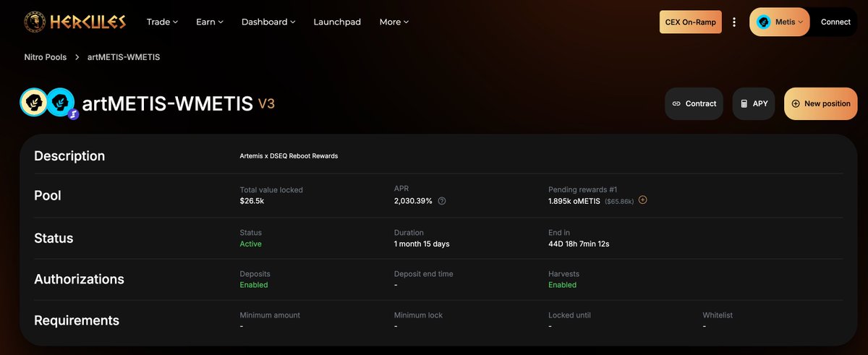Click the link icon on Contract button

pos(676,103)
